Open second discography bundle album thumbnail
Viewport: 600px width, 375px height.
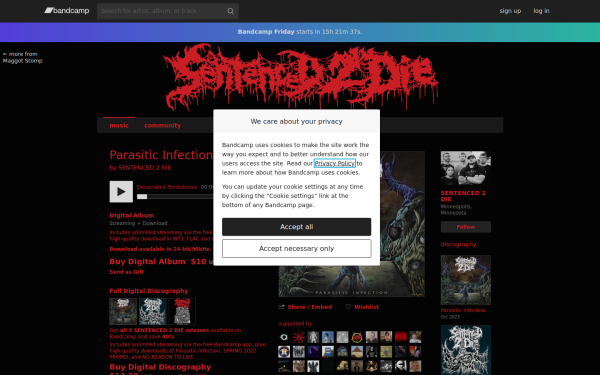153,311
